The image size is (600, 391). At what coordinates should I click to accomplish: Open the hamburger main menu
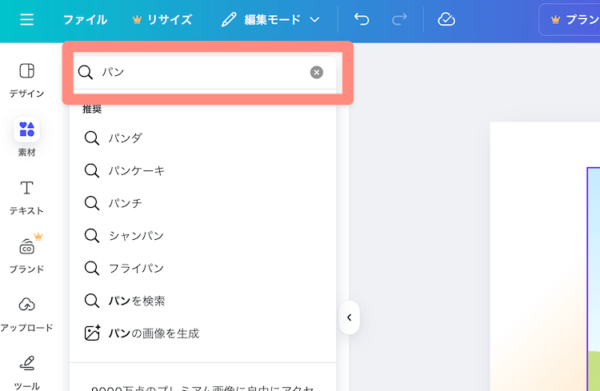click(x=27, y=19)
